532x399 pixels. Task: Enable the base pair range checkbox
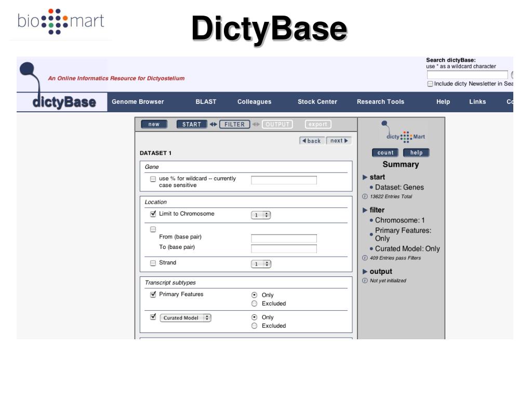(x=153, y=229)
